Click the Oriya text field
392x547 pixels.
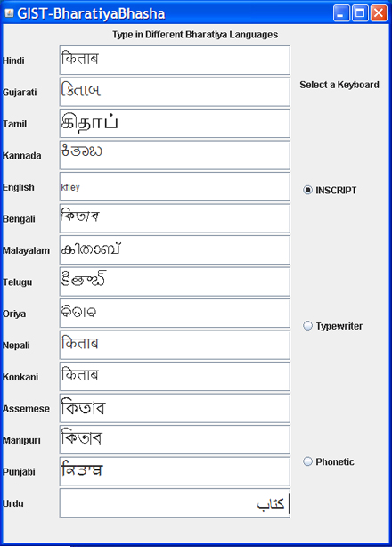coord(175,314)
